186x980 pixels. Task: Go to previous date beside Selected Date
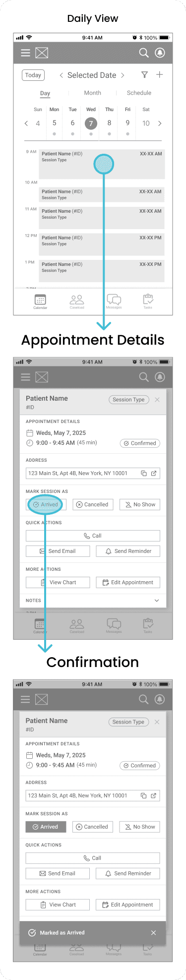[x=61, y=75]
